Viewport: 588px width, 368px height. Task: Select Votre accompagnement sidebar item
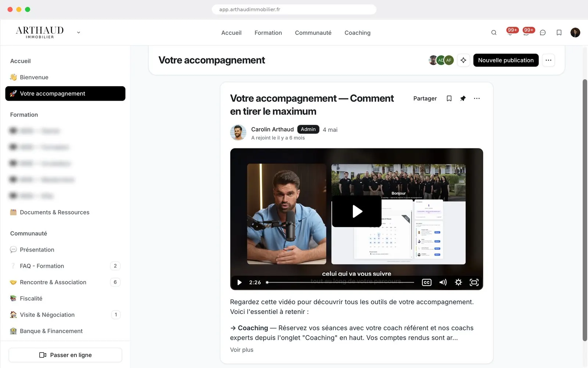tap(65, 94)
